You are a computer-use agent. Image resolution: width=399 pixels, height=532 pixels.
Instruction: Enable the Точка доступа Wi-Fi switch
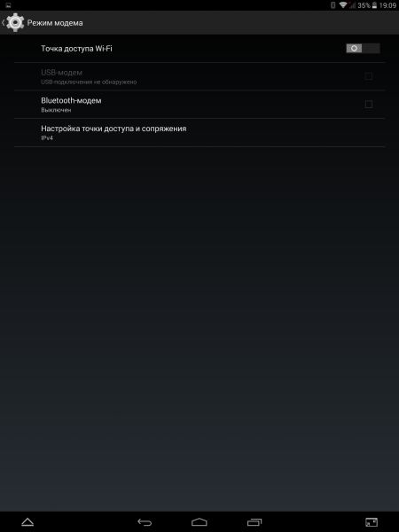coord(363,49)
